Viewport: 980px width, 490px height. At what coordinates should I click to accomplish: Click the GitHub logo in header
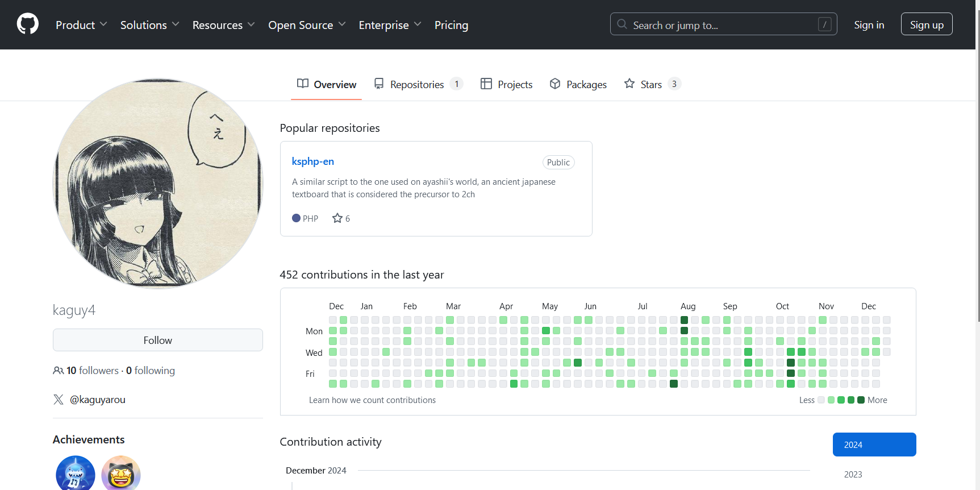pos(28,24)
